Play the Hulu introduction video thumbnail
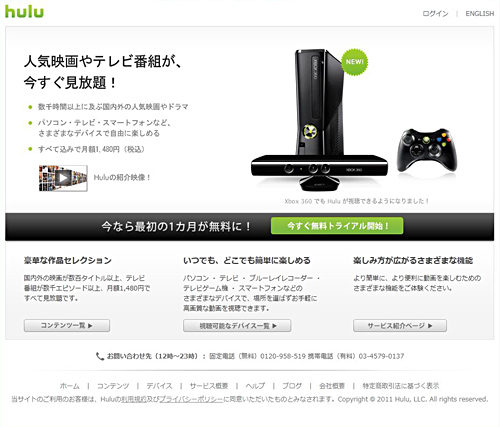The width and height of the screenshot is (500, 427). click(63, 178)
